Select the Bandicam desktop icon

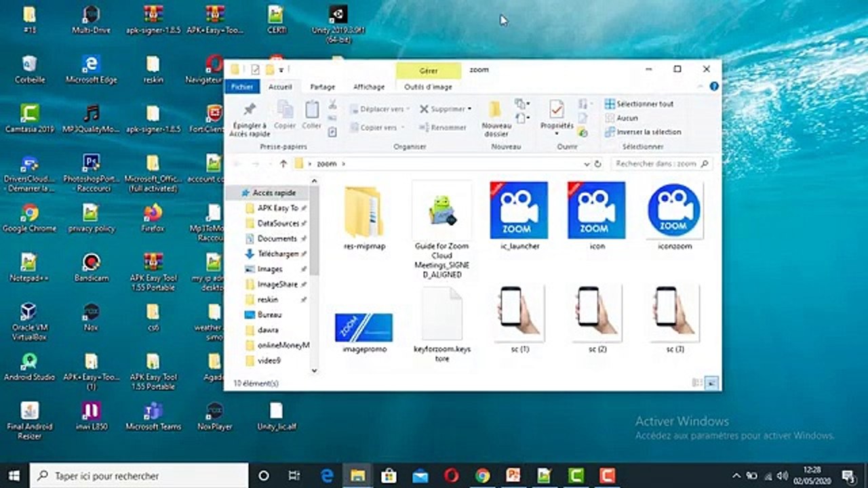91,268
